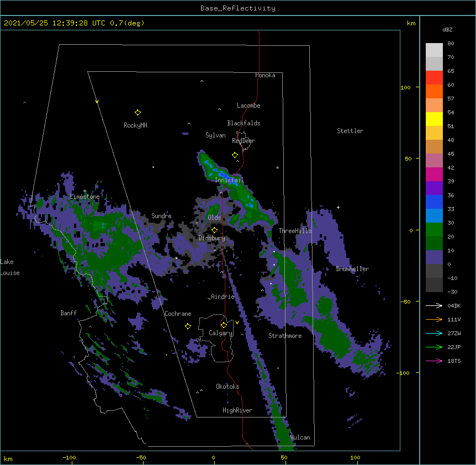Click the Limestone label
Viewport: 476px width, 465px height.
click(84, 197)
